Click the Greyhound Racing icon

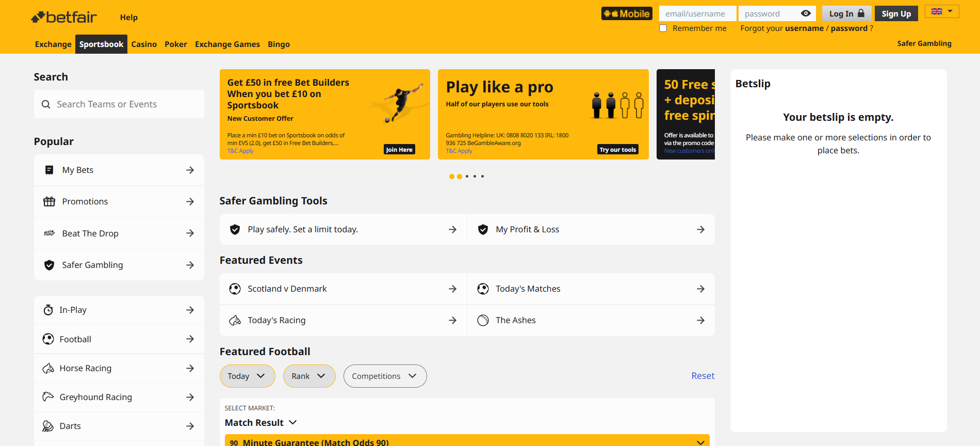(x=48, y=397)
